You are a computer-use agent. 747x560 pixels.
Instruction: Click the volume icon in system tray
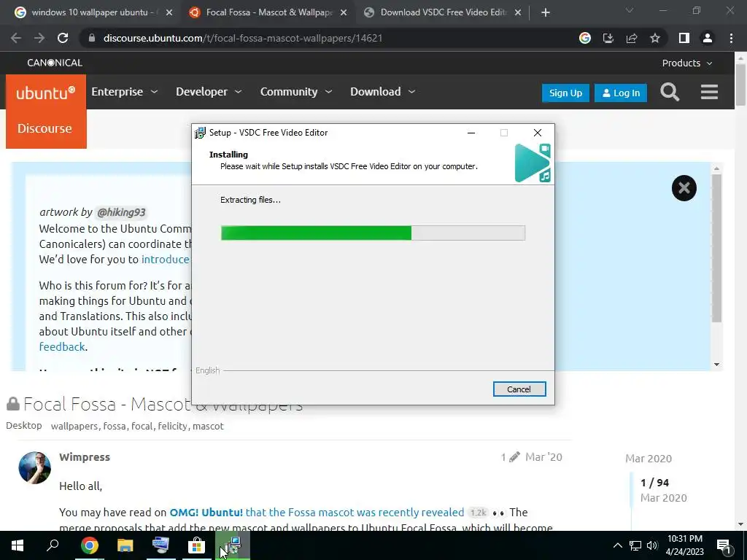click(652, 545)
